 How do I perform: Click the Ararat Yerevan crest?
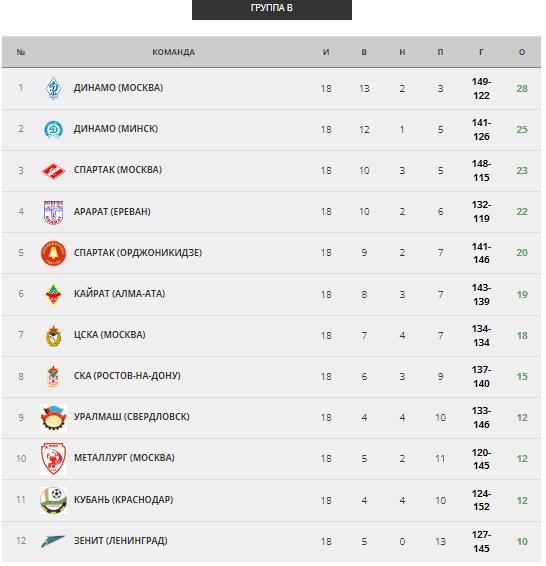pos(53,212)
